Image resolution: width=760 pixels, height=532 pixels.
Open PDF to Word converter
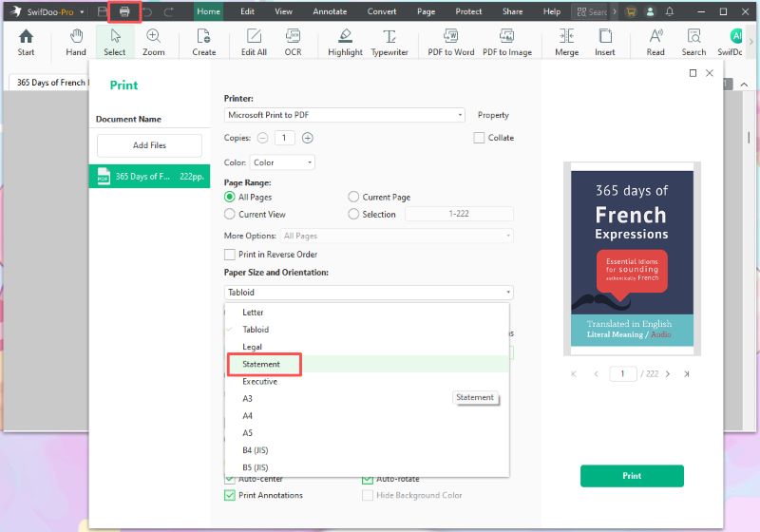(450, 41)
